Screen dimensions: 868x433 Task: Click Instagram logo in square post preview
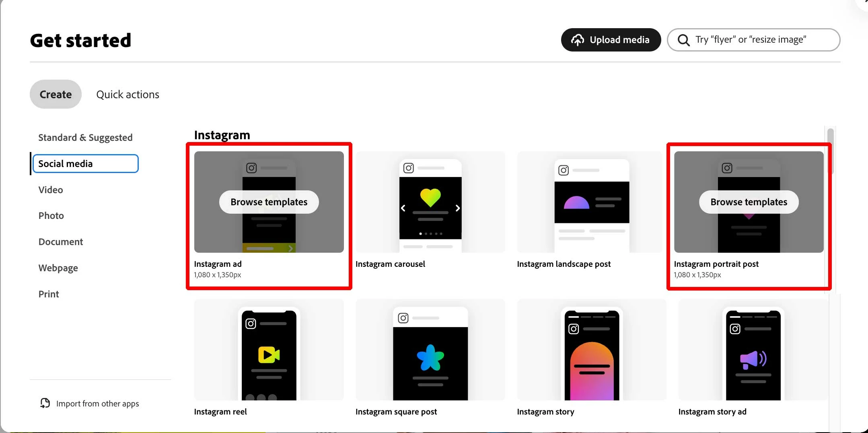[403, 318]
